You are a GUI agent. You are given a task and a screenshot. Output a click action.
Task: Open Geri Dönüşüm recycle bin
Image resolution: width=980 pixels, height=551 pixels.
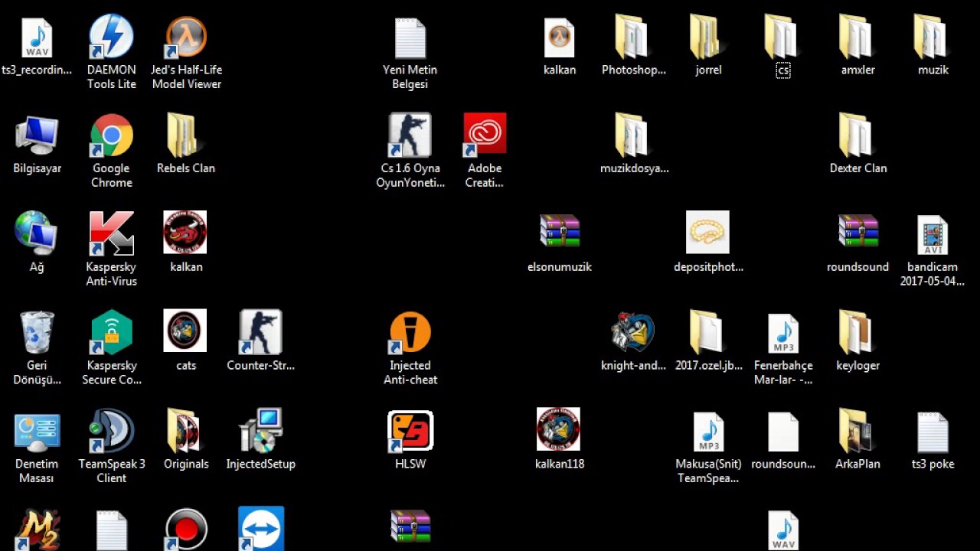(x=37, y=332)
